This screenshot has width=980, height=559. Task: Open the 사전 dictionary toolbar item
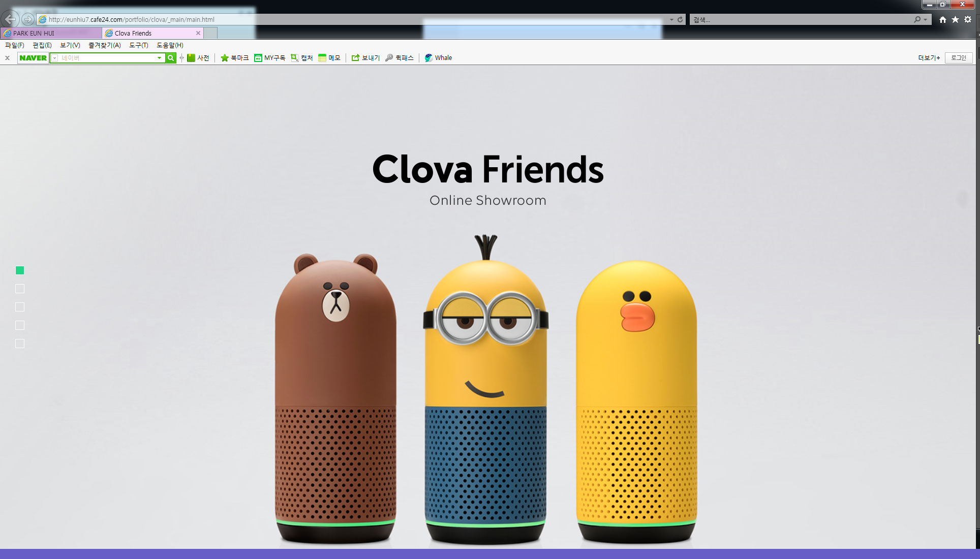198,58
